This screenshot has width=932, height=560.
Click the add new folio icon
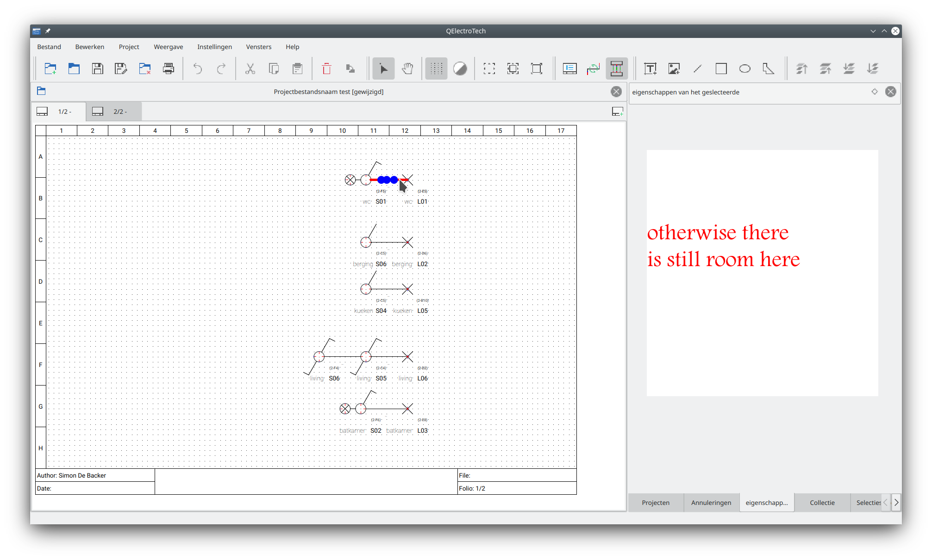coord(617,112)
